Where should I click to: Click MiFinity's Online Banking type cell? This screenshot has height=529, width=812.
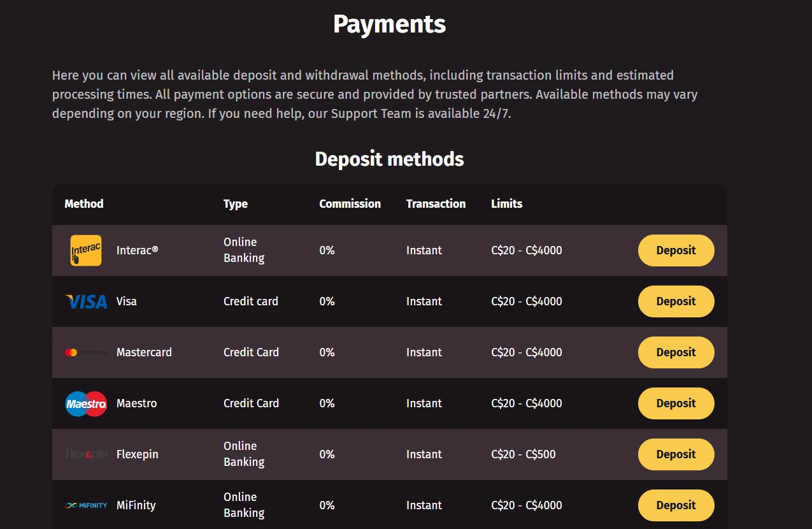[x=244, y=505]
